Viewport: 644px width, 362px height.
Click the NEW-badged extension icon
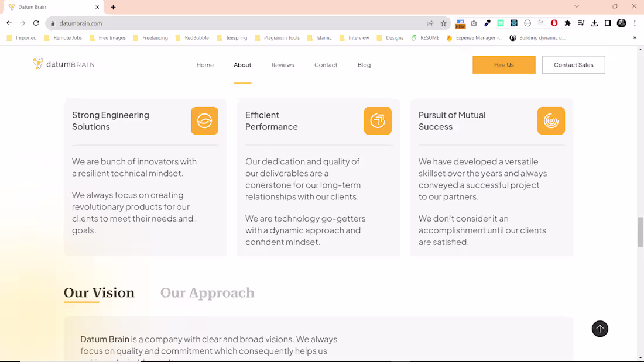(460, 23)
